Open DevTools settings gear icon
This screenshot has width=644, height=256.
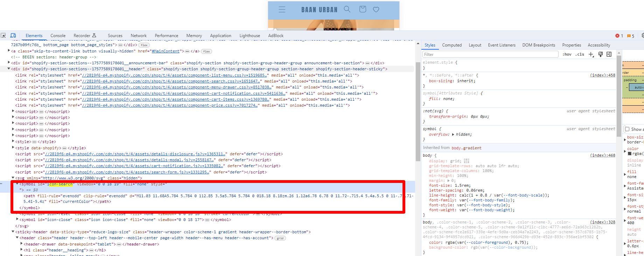[x=643, y=35]
